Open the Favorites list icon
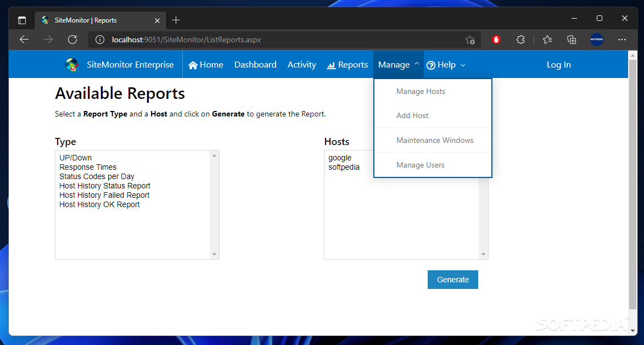 click(547, 40)
